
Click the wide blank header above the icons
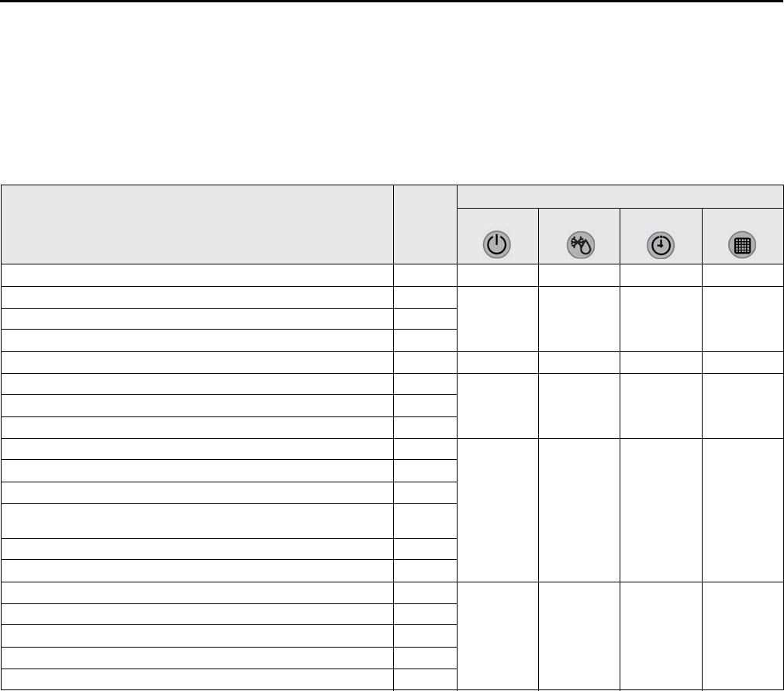tap(620, 196)
